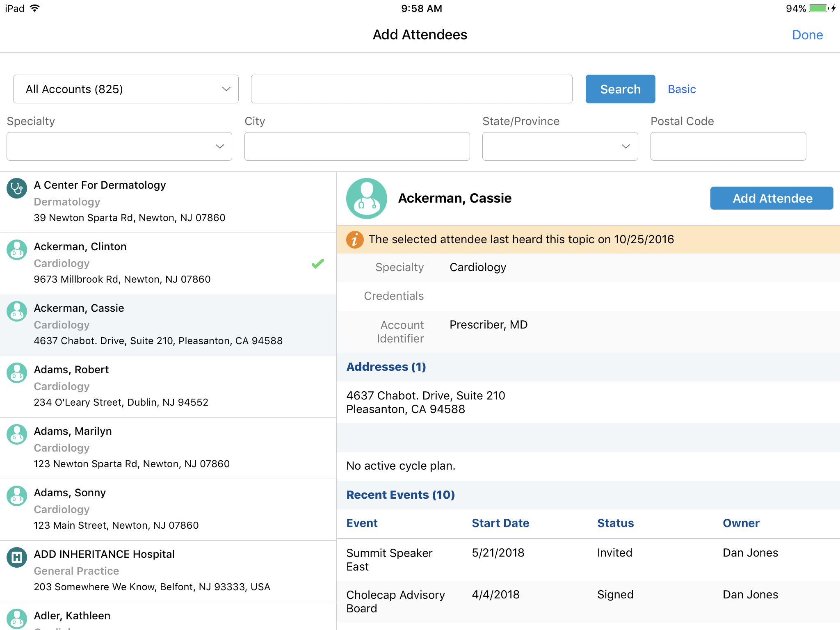Viewport: 840px width, 630px height.
Task: Click Adams, Robert's doctor avatar icon
Action: [17, 373]
